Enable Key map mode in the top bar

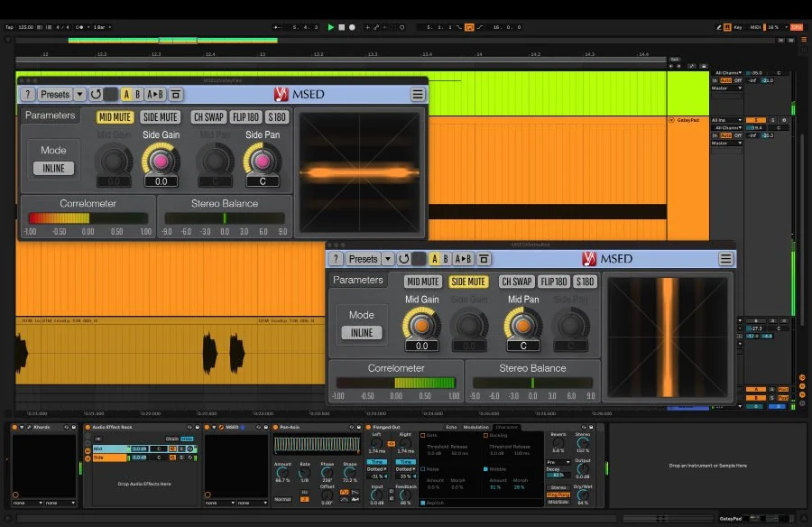pyautogui.click(x=737, y=27)
